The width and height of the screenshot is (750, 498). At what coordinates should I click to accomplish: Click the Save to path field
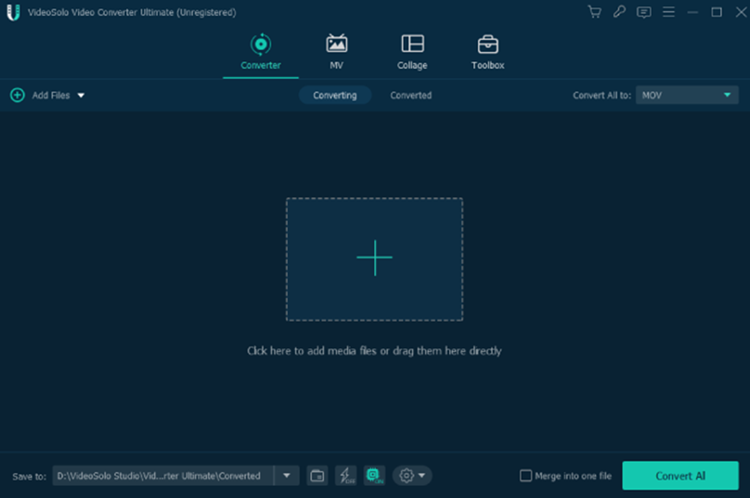pyautogui.click(x=163, y=476)
